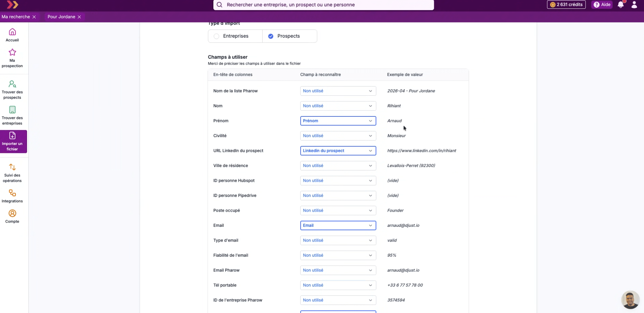Select Prospects import type
The height and width of the screenshot is (313, 644).
290,36
